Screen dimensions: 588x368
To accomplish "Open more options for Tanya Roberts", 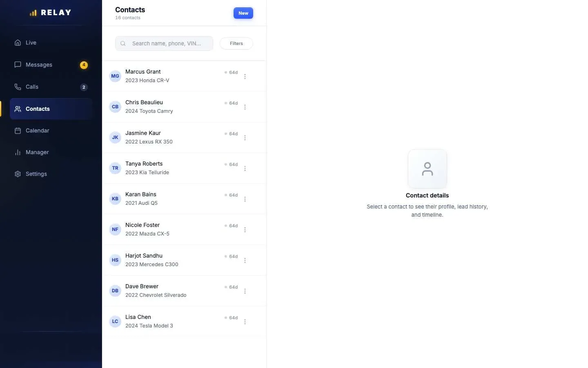I will (245, 168).
